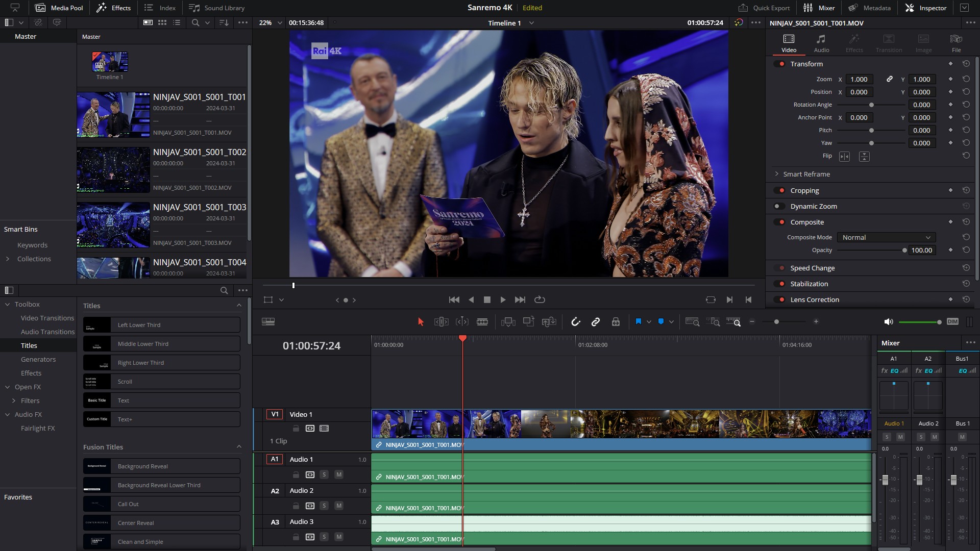Open the Timeline 1 name dropdown
Image resolution: width=980 pixels, height=551 pixels.
(x=531, y=23)
